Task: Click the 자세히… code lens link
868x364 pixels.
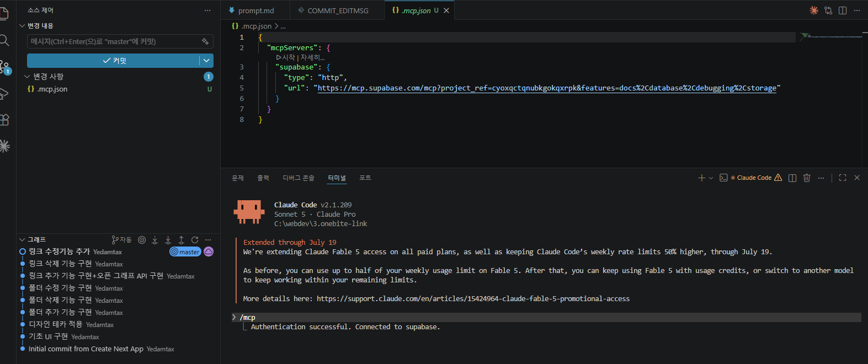Action: (x=313, y=57)
